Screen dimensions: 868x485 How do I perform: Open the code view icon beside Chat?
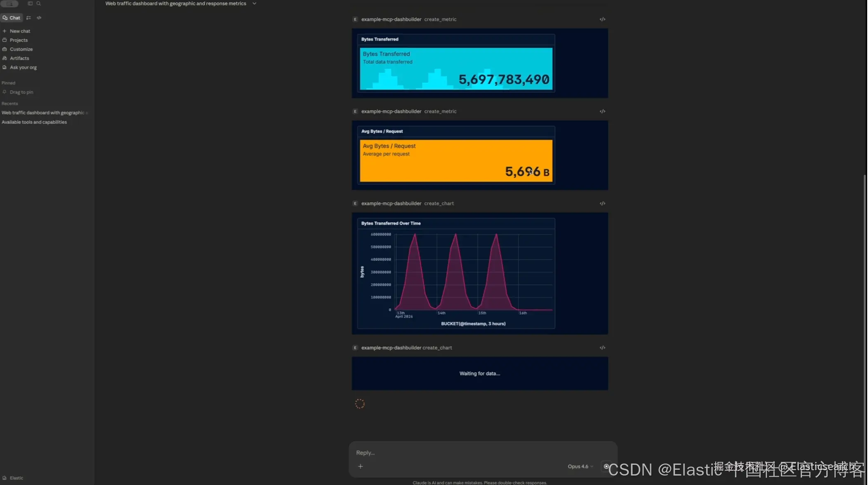(39, 18)
